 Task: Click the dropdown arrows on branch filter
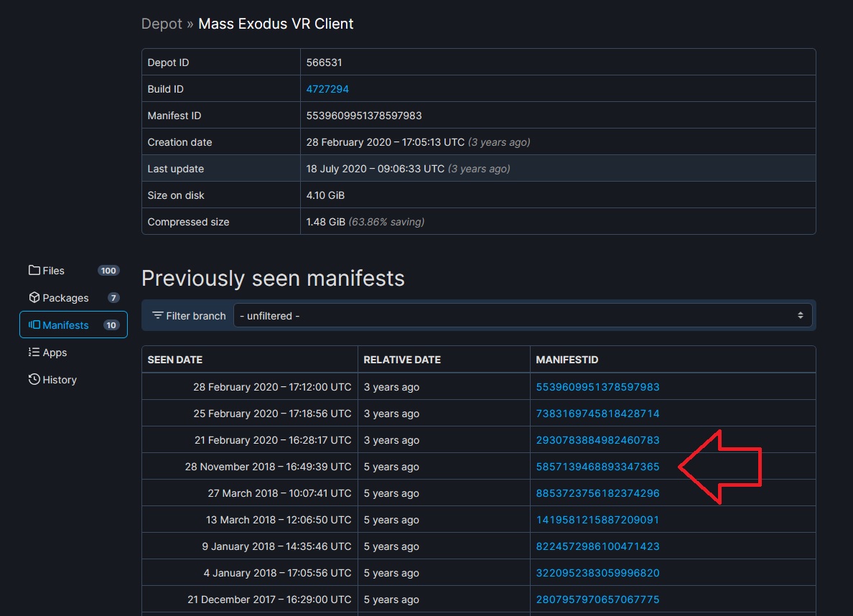click(x=801, y=316)
